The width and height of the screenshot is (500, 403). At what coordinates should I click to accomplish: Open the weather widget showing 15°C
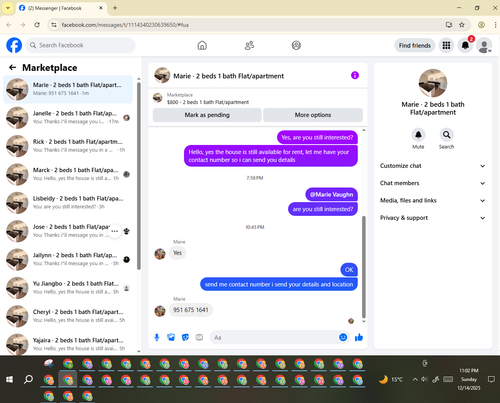tap(391, 379)
